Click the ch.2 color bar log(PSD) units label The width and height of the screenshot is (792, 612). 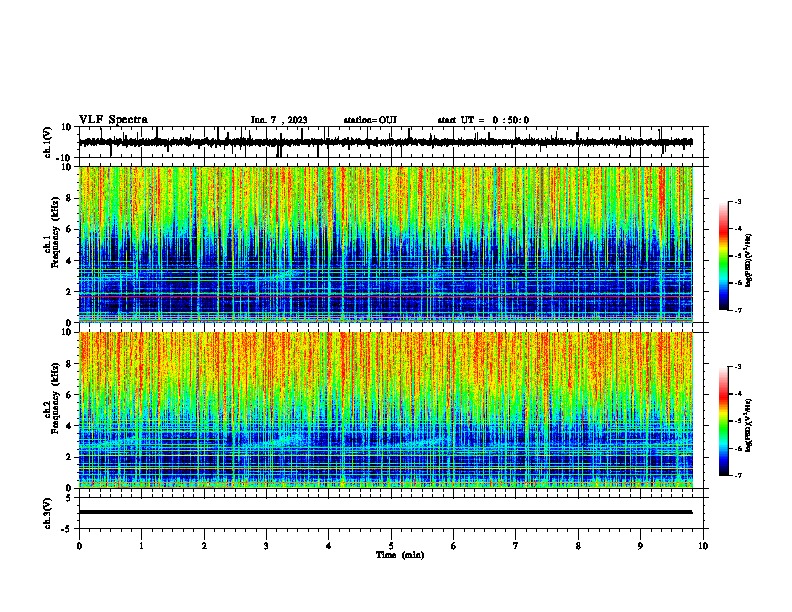point(749,425)
